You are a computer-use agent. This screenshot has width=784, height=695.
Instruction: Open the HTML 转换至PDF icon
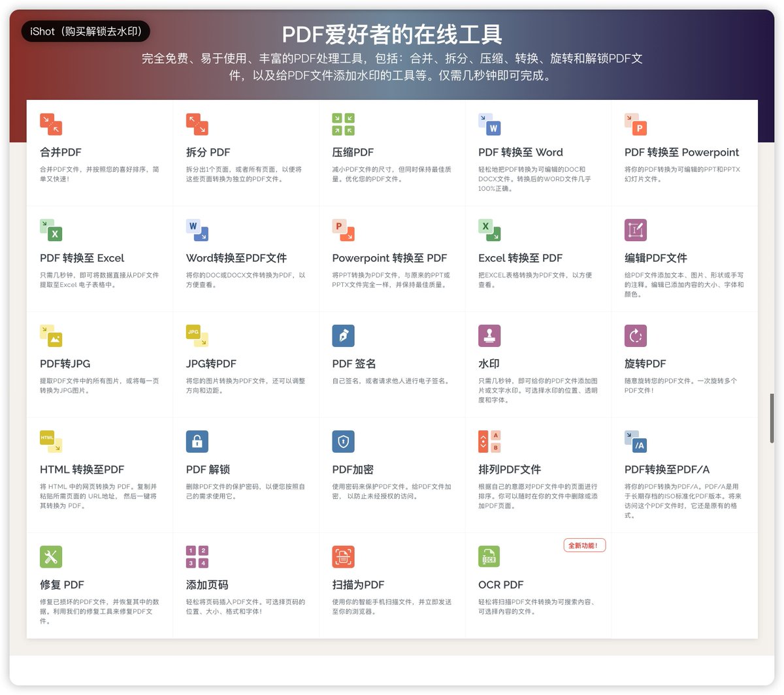pos(51,442)
